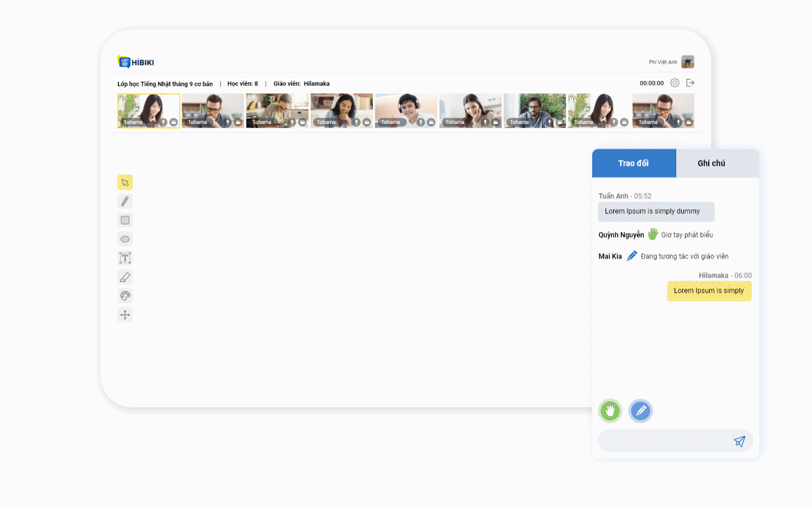
Task: Open the settings gear icon
Action: 675,83
